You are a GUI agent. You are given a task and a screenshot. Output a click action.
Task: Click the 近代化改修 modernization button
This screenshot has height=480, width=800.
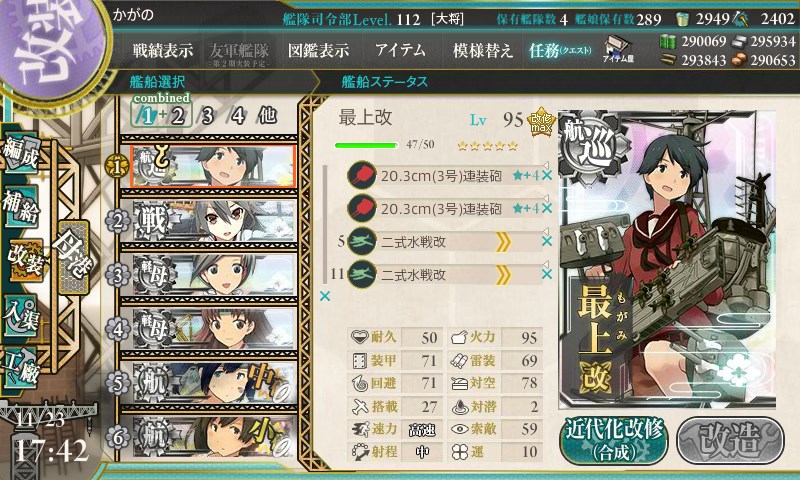pyautogui.click(x=614, y=440)
